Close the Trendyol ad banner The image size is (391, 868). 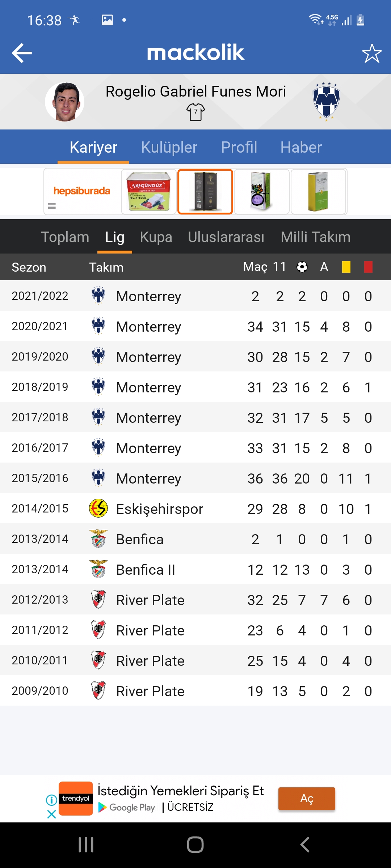51,814
